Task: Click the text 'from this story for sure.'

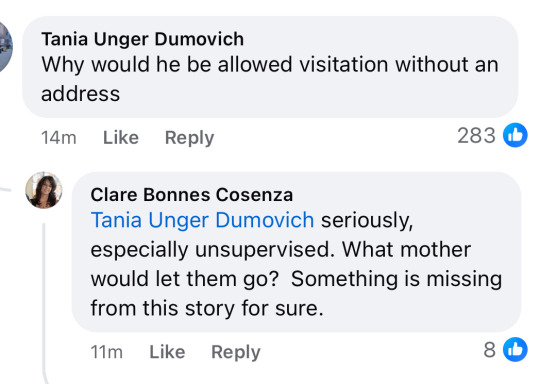Action: coord(207,308)
